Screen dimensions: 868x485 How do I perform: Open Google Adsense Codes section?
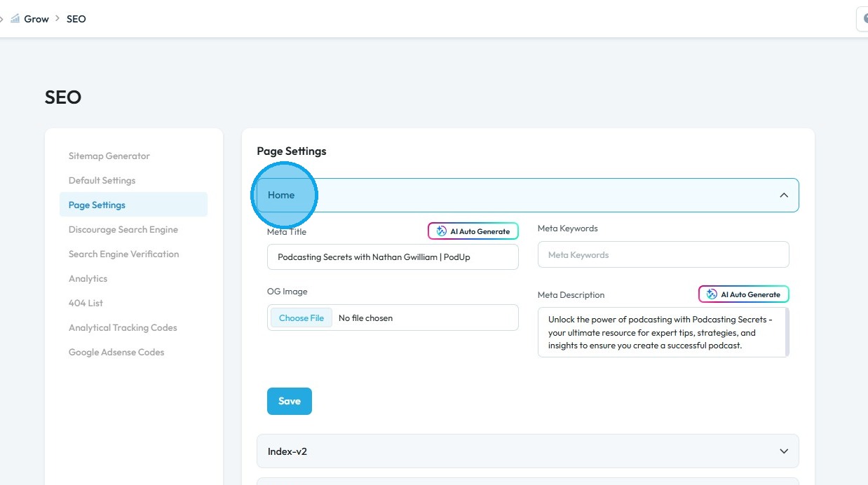[x=116, y=352]
